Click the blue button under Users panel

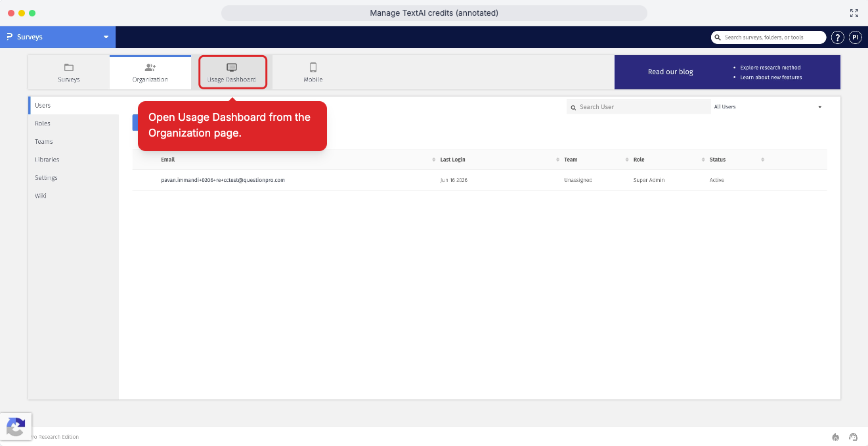135,123
